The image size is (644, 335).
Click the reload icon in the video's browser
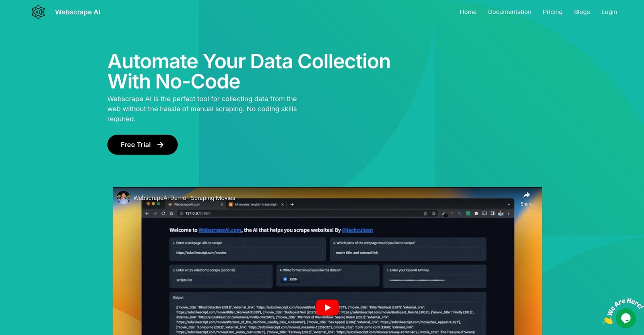[163, 214]
